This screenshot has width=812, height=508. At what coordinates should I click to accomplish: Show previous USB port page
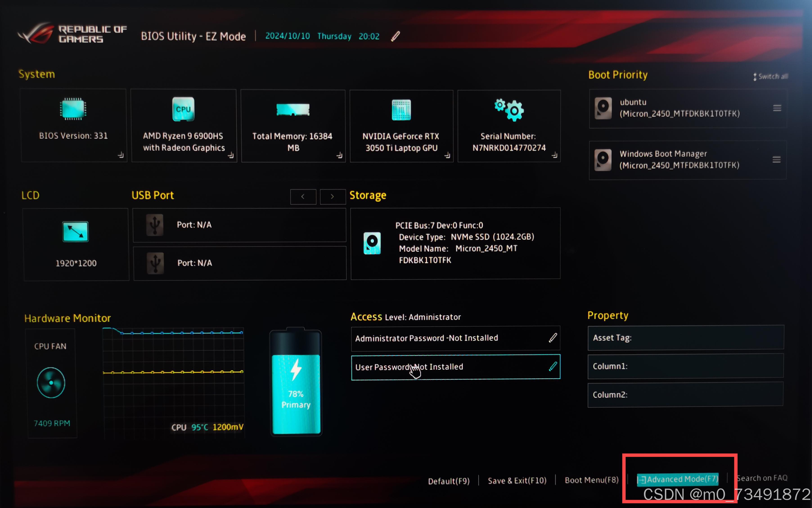[x=303, y=196]
